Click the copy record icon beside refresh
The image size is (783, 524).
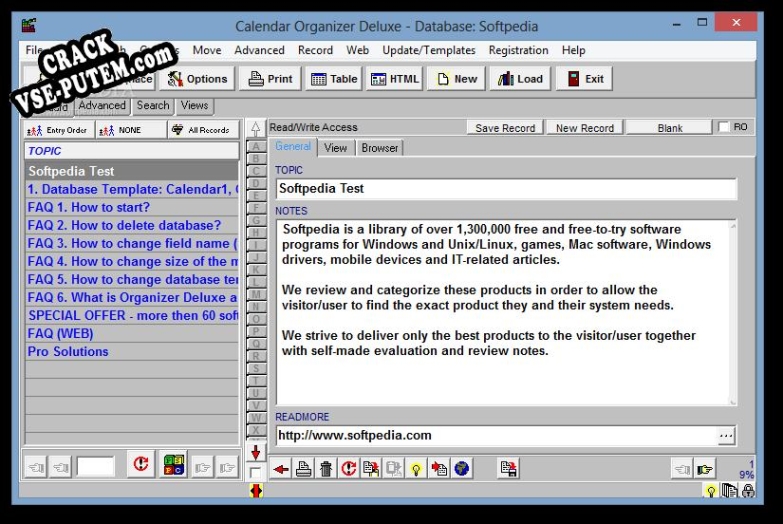(x=371, y=469)
